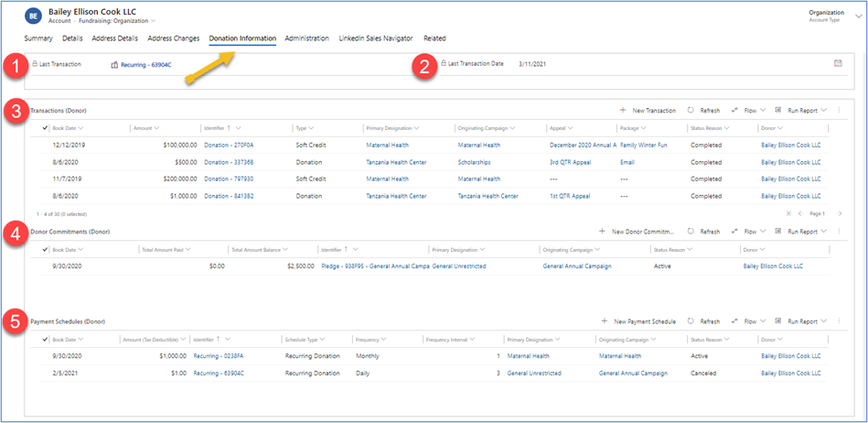868x423 pixels.
Task: Toggle select-all checkbox in Donor Commitments header
Action: pos(46,249)
